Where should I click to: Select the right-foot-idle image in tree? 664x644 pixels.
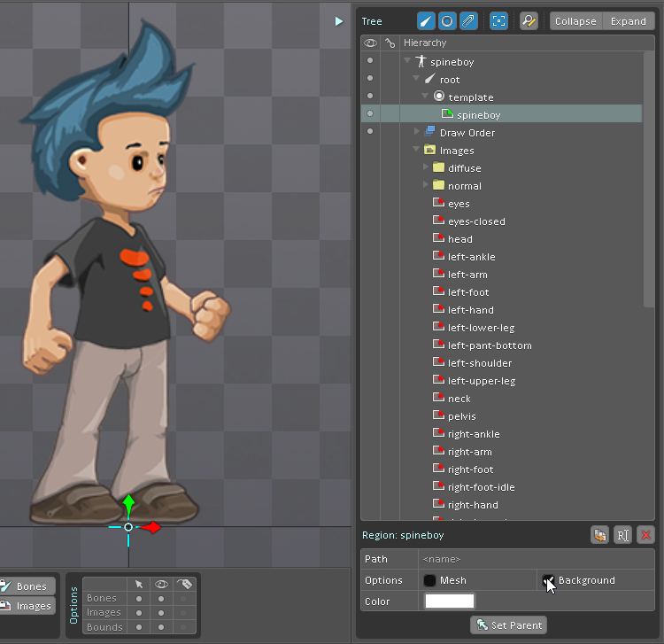coord(481,487)
